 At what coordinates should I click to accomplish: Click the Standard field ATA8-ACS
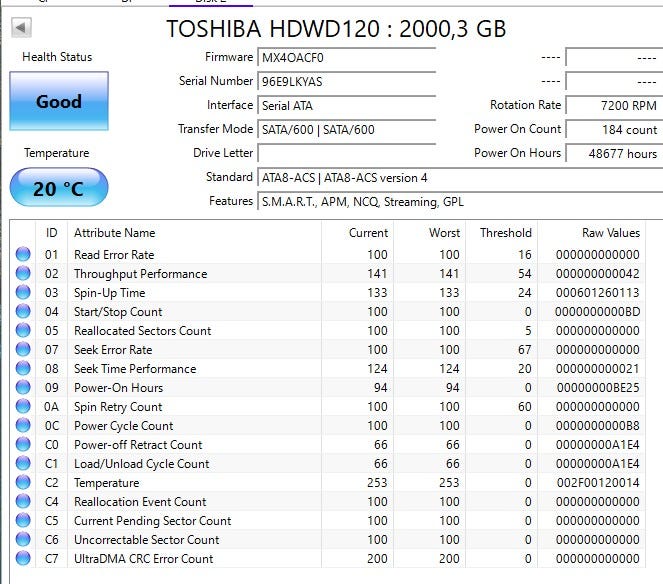click(x=460, y=177)
